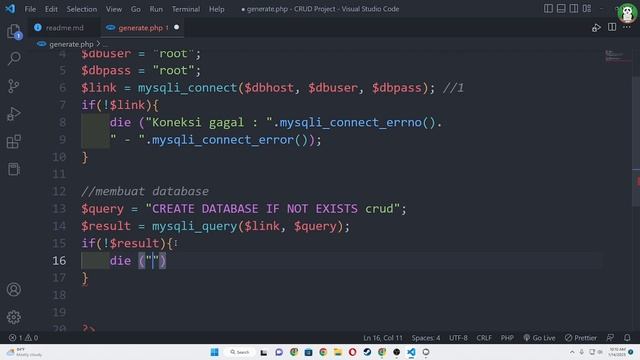Toggle the primary side bar layout icon
The image size is (640, 360).
click(548, 9)
